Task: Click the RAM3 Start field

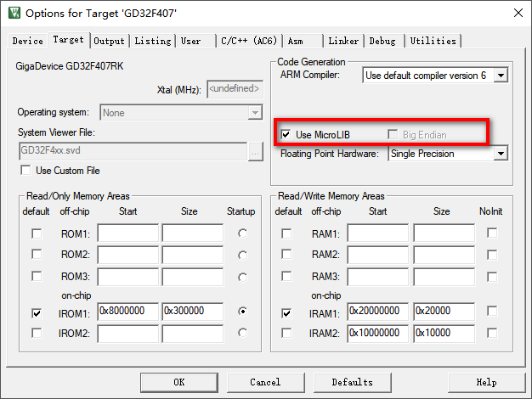Action: pos(378,277)
